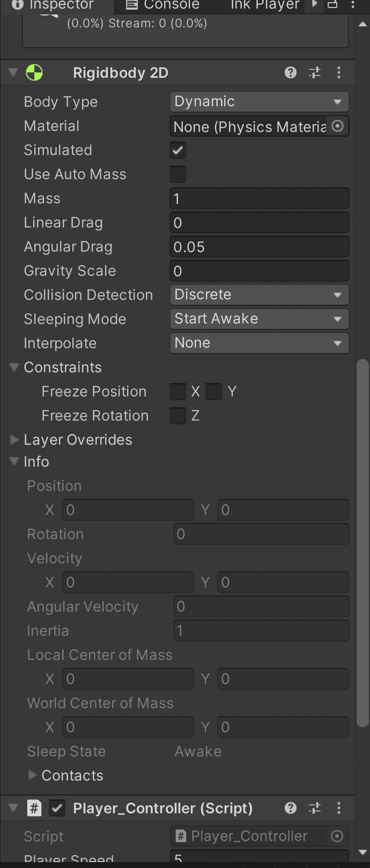The width and height of the screenshot is (370, 868).
Task: Click the Material object picker circle
Action: coord(338,126)
